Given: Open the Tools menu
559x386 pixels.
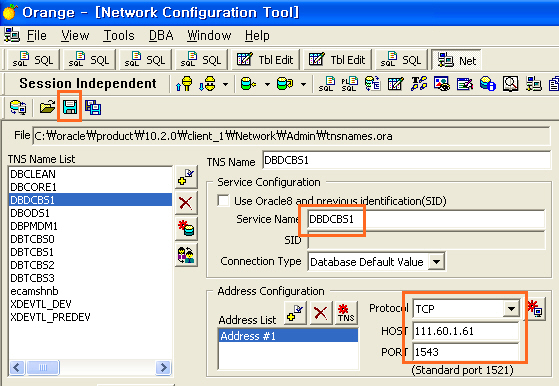Looking at the screenshot, I should [x=119, y=36].
